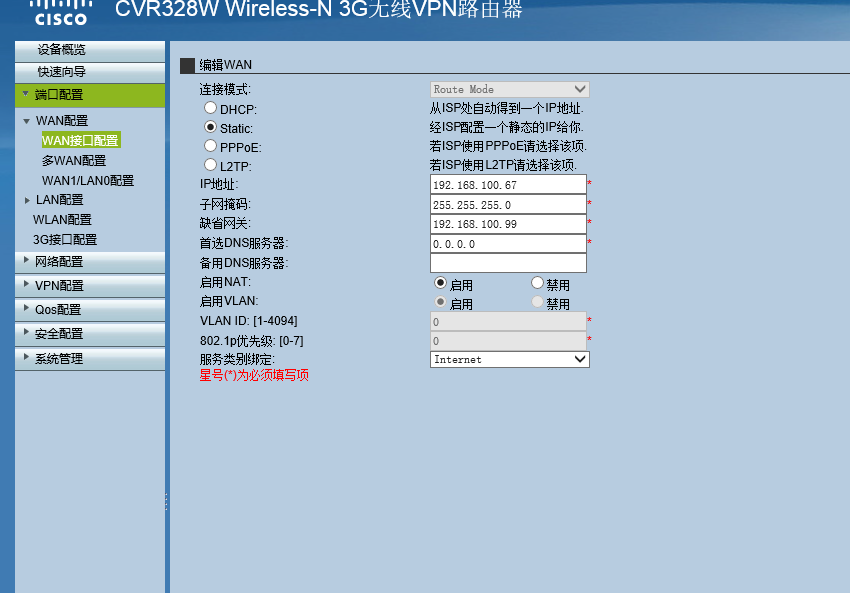Click the red 星号(*)为必须填写项 note
Screen dimensions: 850x593
(x=254, y=375)
